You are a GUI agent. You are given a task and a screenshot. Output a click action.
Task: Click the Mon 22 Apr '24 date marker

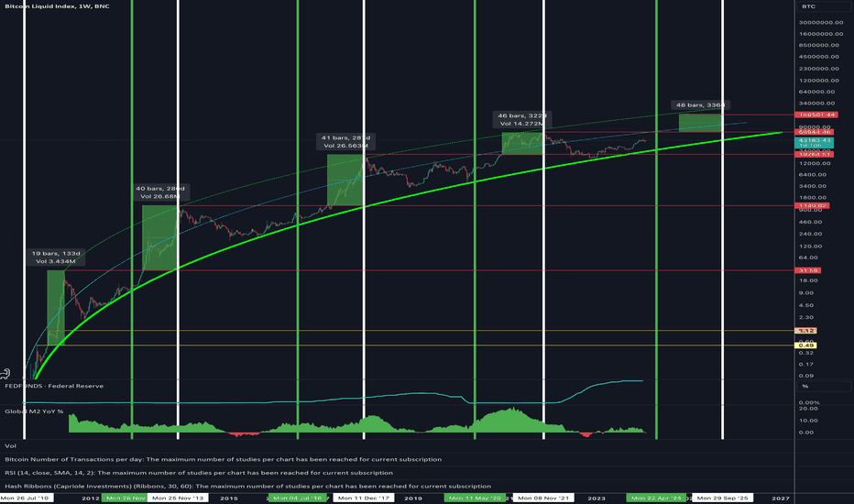[656, 498]
